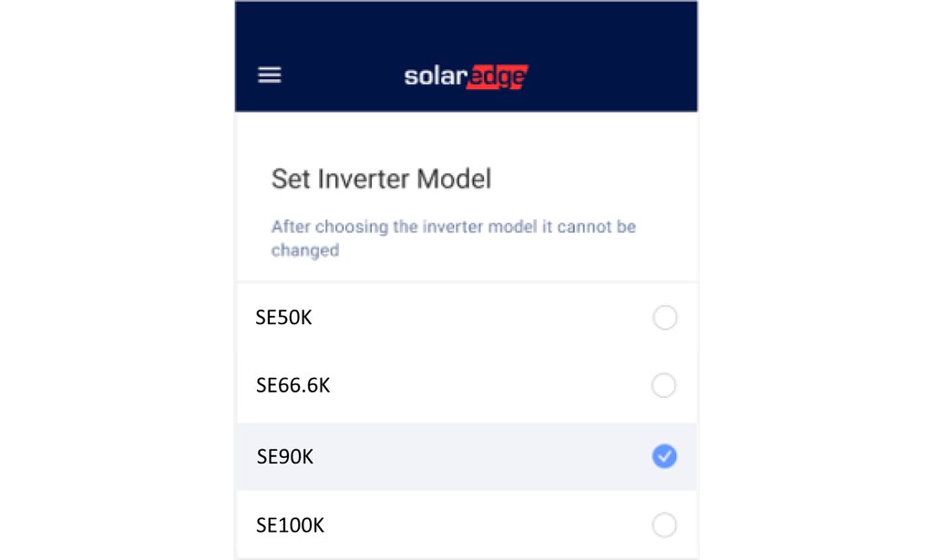Viewport: 934px width, 560px height.
Task: Click the red 'edge' part of logo
Action: pos(497,77)
